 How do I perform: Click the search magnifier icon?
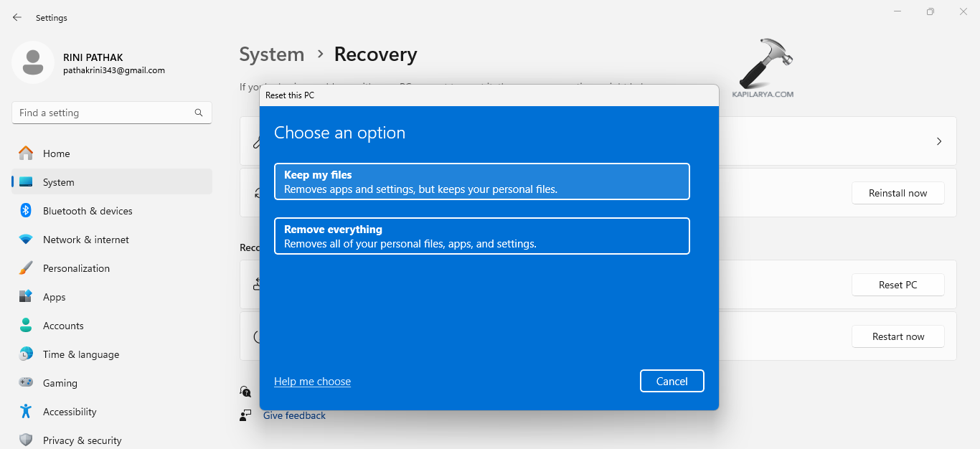(x=199, y=113)
